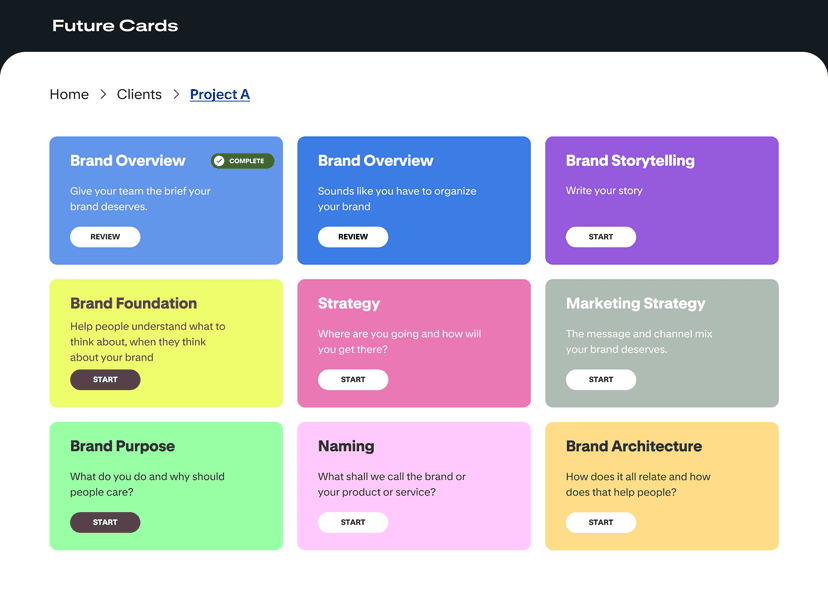
Task: Begin the Brand Purpose card
Action: (x=105, y=522)
